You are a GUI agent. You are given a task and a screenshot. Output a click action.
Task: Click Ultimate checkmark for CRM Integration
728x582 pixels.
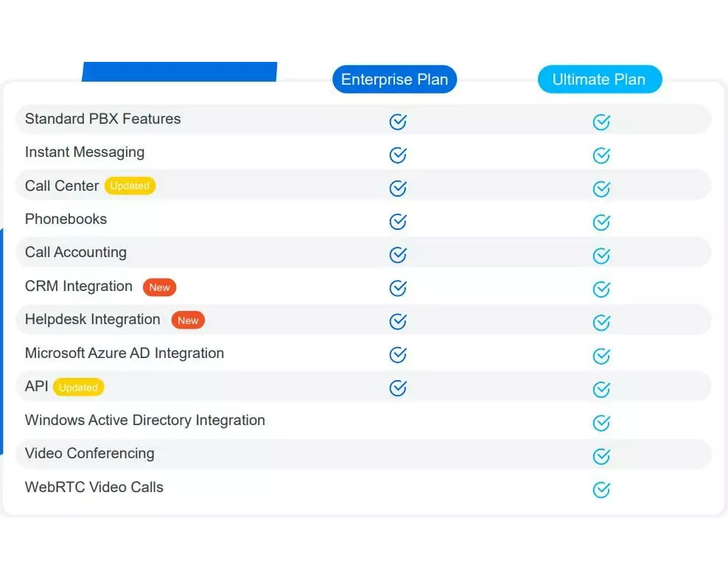601,289
